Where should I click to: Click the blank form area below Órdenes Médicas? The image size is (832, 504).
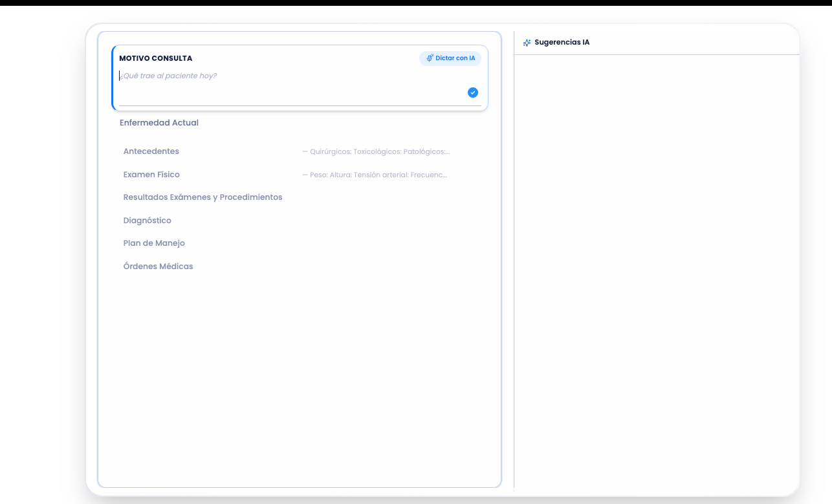click(299, 375)
